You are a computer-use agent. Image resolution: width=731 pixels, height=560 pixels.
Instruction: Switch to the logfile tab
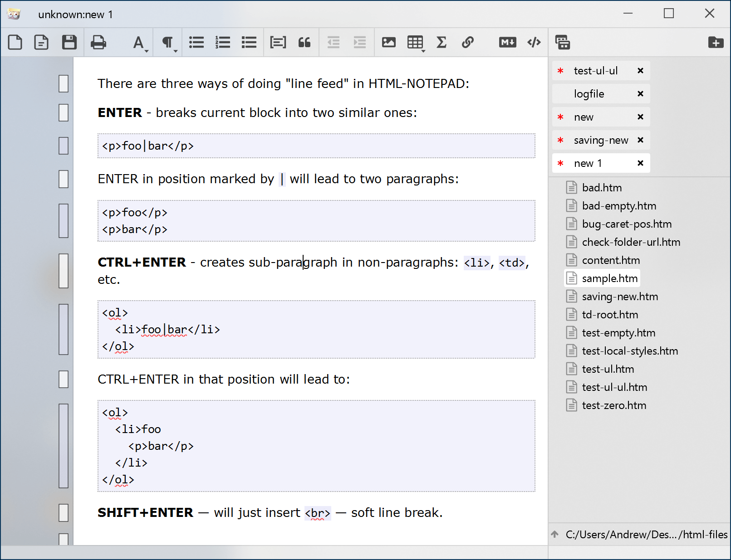coord(589,94)
